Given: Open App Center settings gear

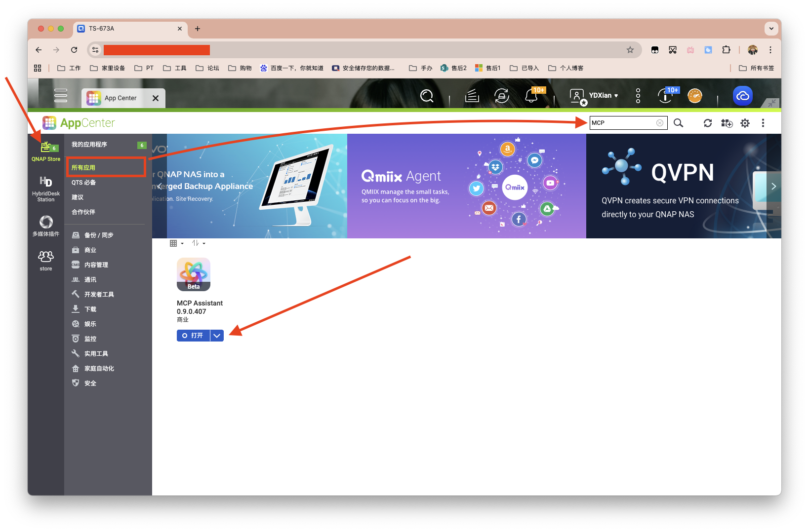Looking at the screenshot, I should pyautogui.click(x=745, y=123).
